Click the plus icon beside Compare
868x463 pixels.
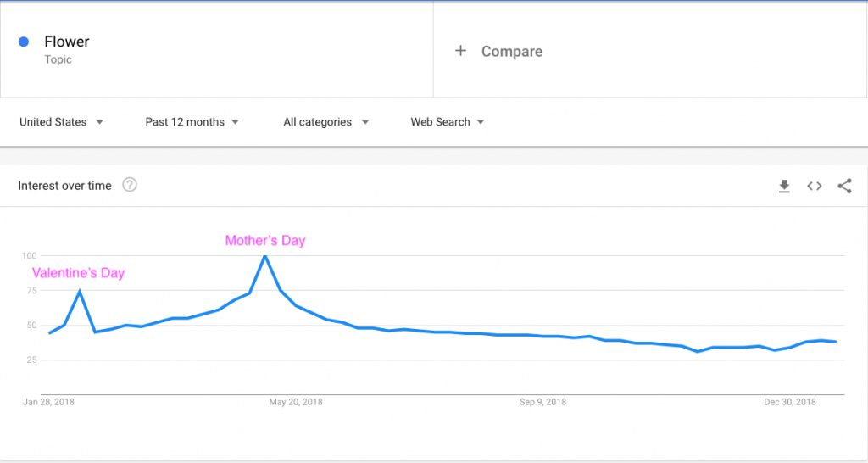[x=460, y=51]
